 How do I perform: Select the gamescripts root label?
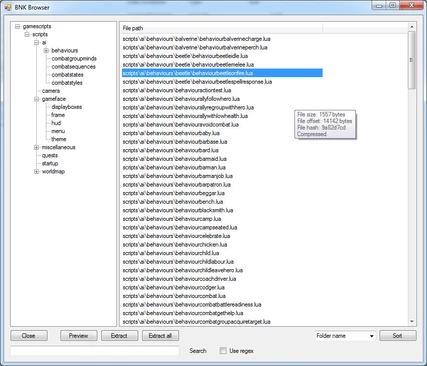click(37, 26)
